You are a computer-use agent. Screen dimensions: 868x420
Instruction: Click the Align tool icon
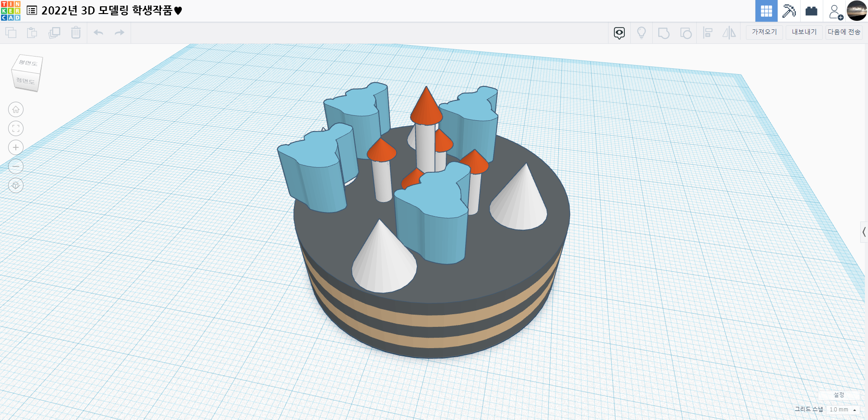click(708, 33)
